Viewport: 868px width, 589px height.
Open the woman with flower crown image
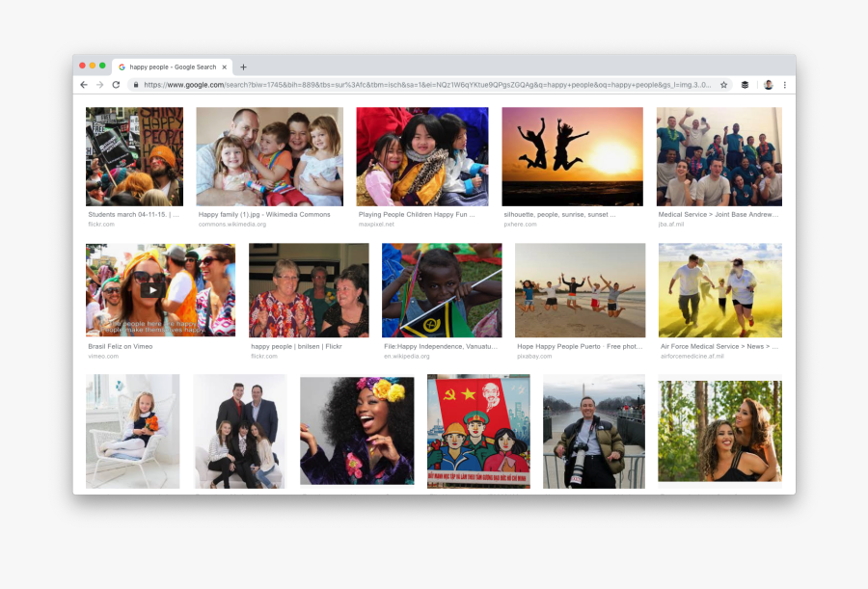356,430
